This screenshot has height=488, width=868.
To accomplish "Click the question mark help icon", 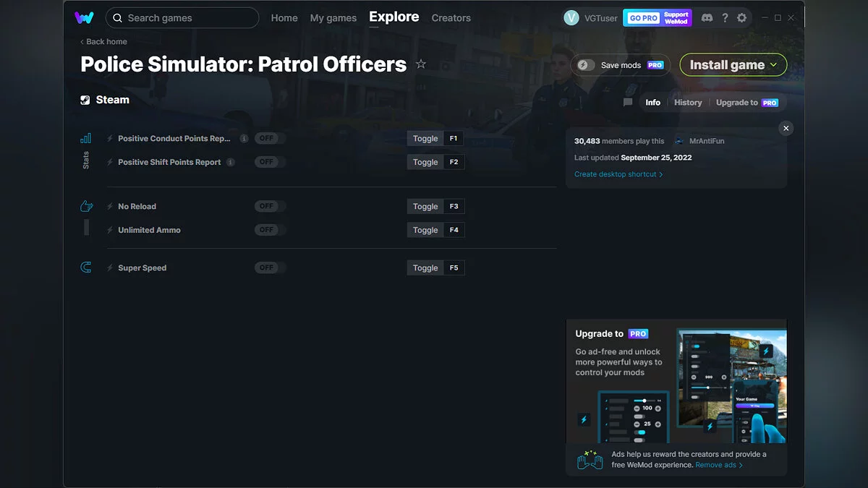I will click(725, 17).
